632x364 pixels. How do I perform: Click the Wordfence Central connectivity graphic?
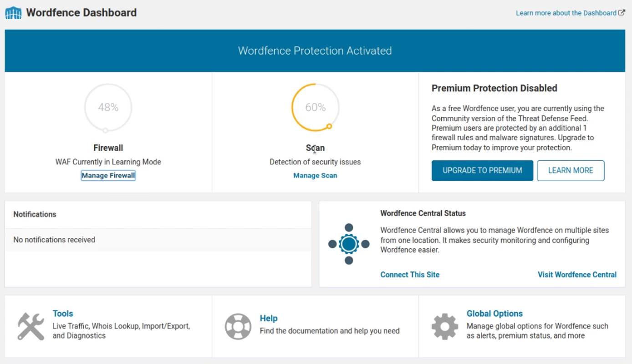(348, 244)
